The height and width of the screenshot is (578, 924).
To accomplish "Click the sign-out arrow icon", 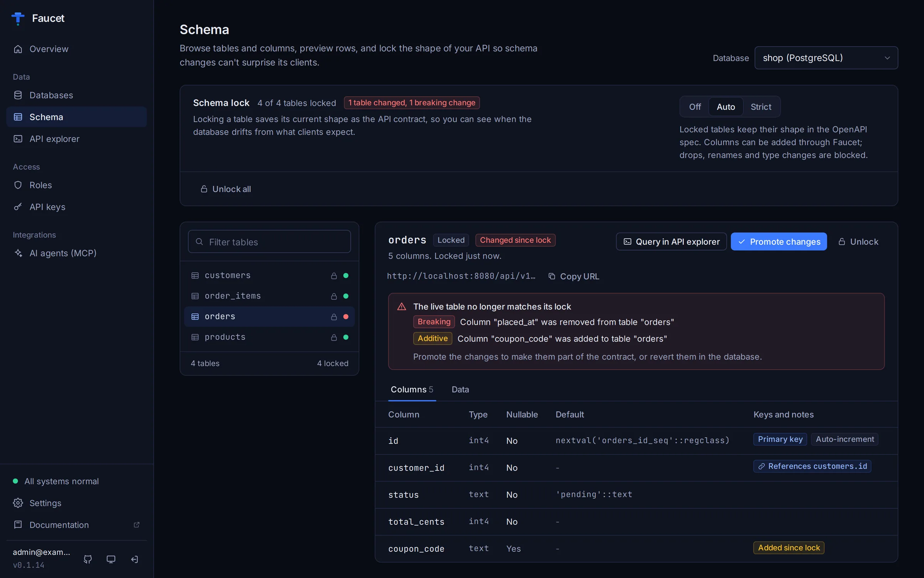I will pos(134,559).
